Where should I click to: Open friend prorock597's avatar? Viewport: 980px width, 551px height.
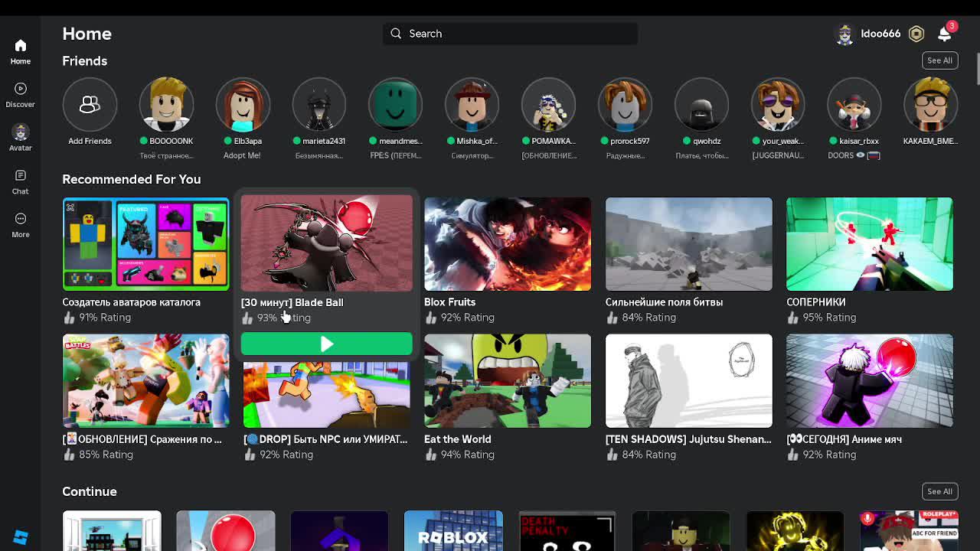(625, 104)
